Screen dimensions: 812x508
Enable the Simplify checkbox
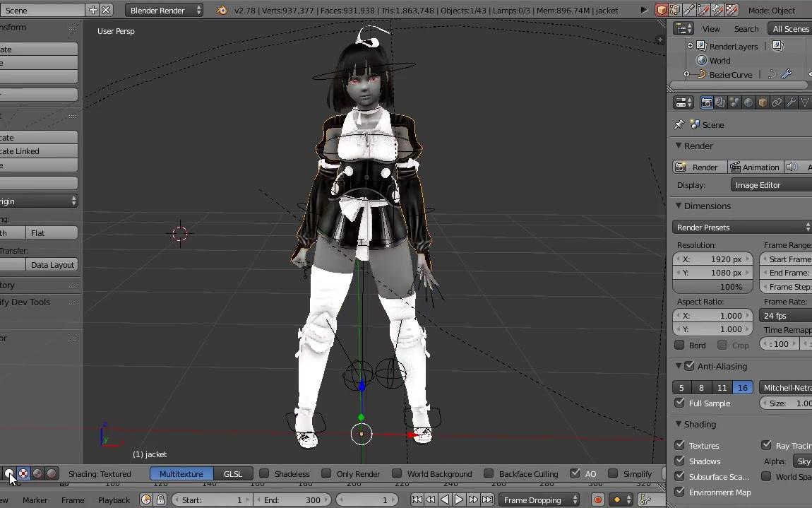click(613, 473)
